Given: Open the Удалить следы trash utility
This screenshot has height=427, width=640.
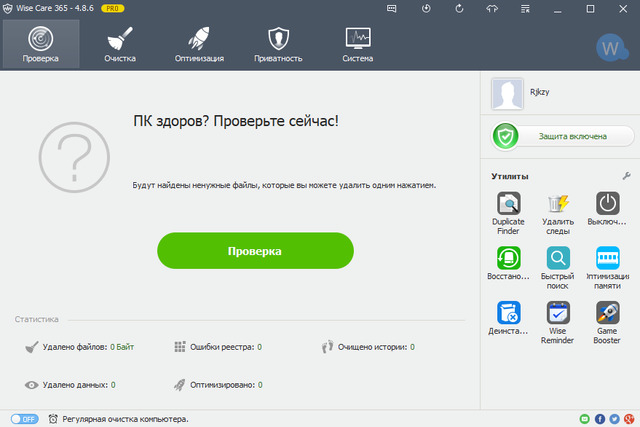Looking at the screenshot, I should pos(557,206).
